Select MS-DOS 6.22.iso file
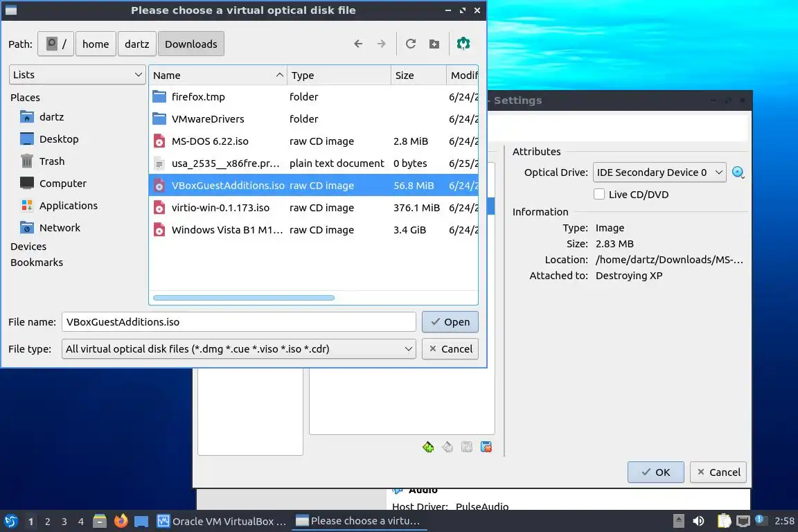 coord(314,141)
